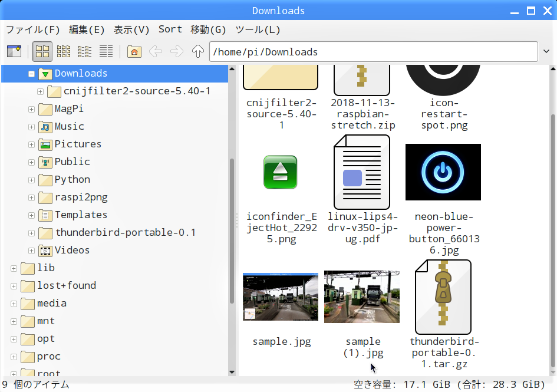
Task: Click the tree scroll-up arrow
Action: pyautogui.click(x=232, y=68)
